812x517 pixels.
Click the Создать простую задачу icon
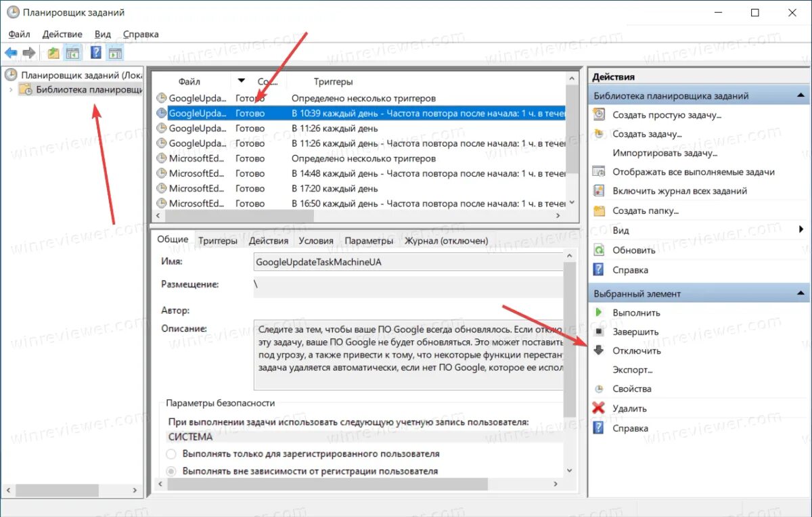pyautogui.click(x=599, y=115)
